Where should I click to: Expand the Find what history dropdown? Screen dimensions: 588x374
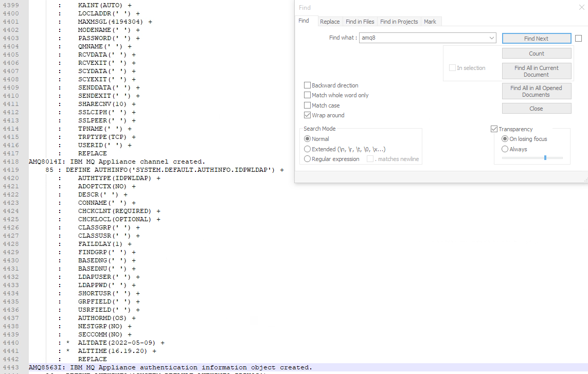491,38
